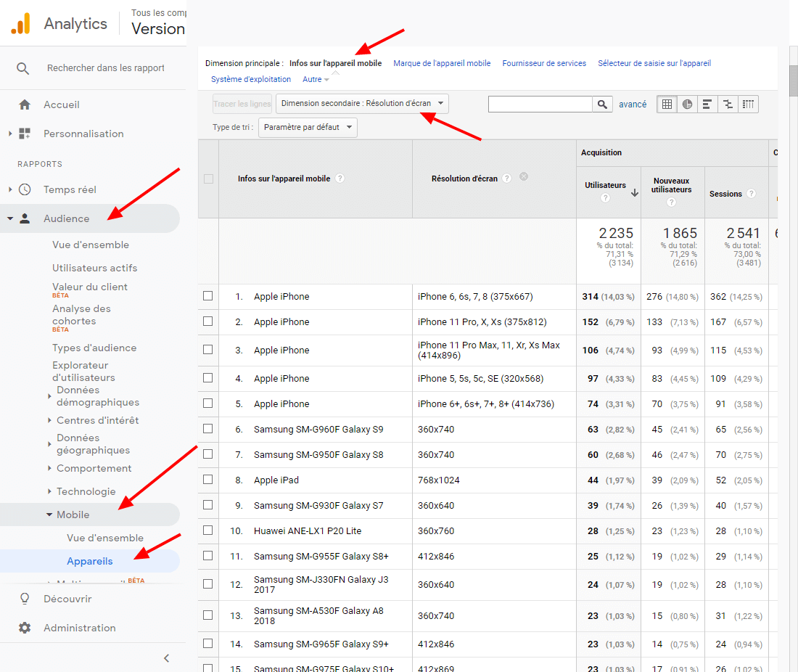This screenshot has width=798, height=672.
Task: Click the Découvrir lightbulb icon
Action: point(25,599)
